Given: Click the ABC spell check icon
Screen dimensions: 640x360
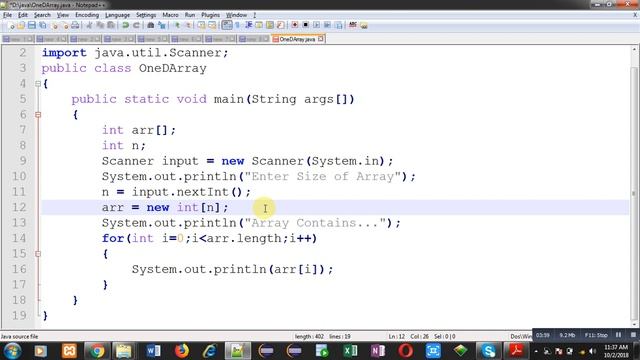Looking at the screenshot, I should 352,25.
